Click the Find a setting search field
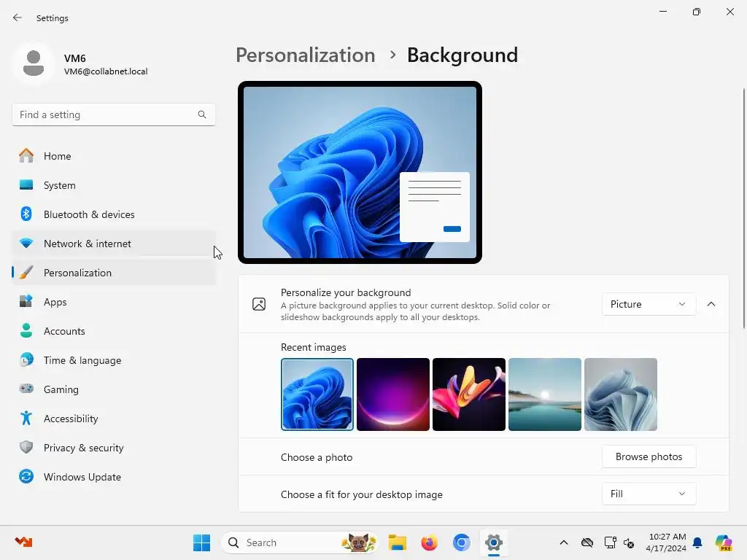 coord(113,114)
